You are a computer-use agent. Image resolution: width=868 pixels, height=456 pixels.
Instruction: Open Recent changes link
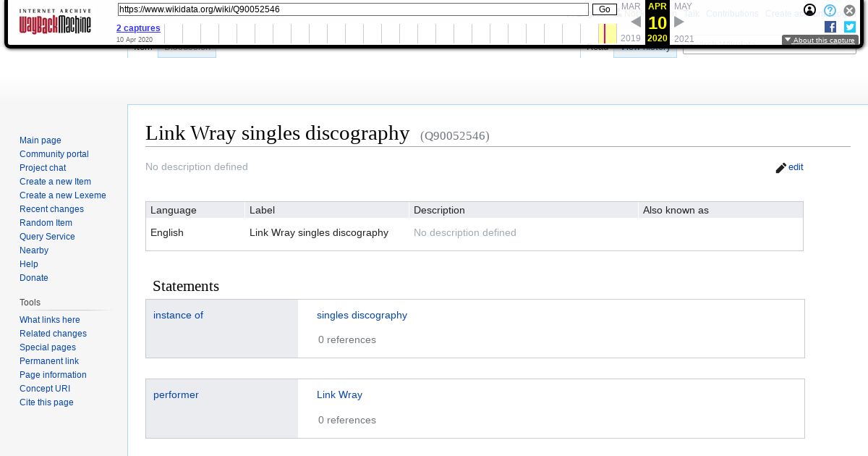(51, 209)
